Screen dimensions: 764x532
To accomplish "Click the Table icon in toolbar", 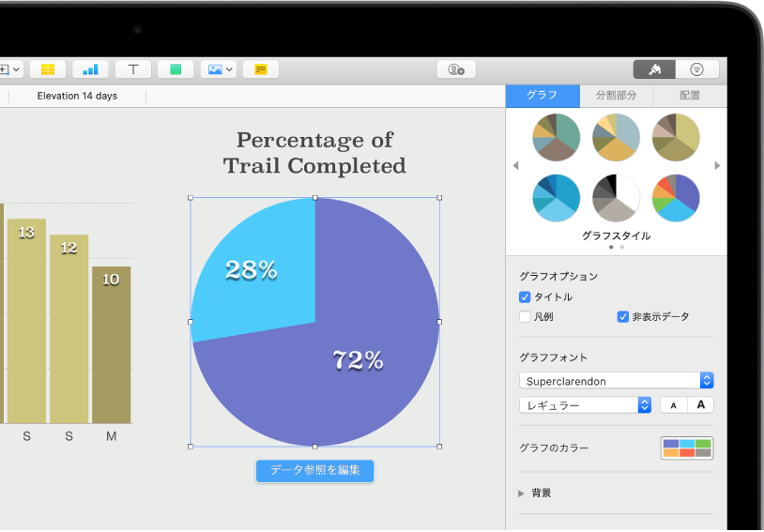I will click(48, 69).
